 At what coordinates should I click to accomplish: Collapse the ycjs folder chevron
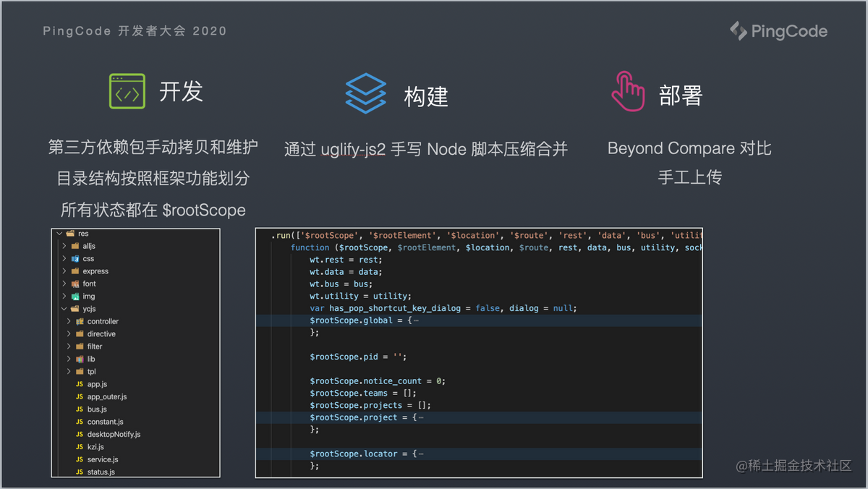64,309
